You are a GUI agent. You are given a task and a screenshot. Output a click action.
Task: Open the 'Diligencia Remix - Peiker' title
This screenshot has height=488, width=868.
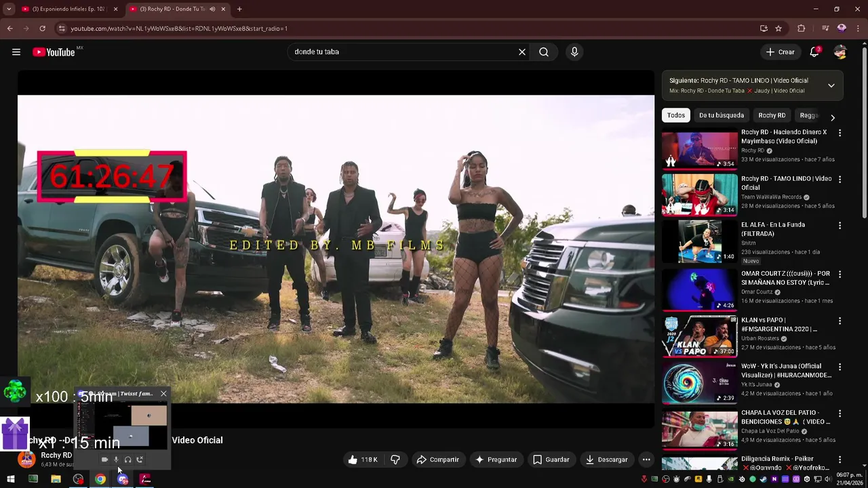[785, 464]
